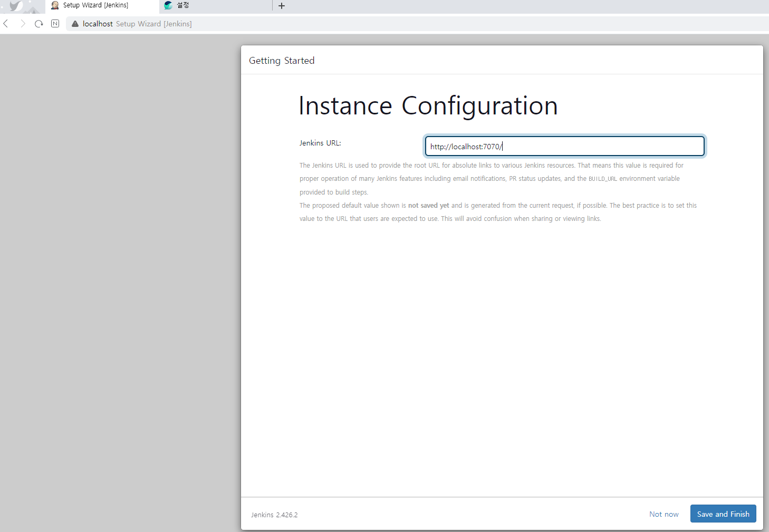Open a new browser tab
This screenshot has height=532, width=769.
(x=282, y=6)
